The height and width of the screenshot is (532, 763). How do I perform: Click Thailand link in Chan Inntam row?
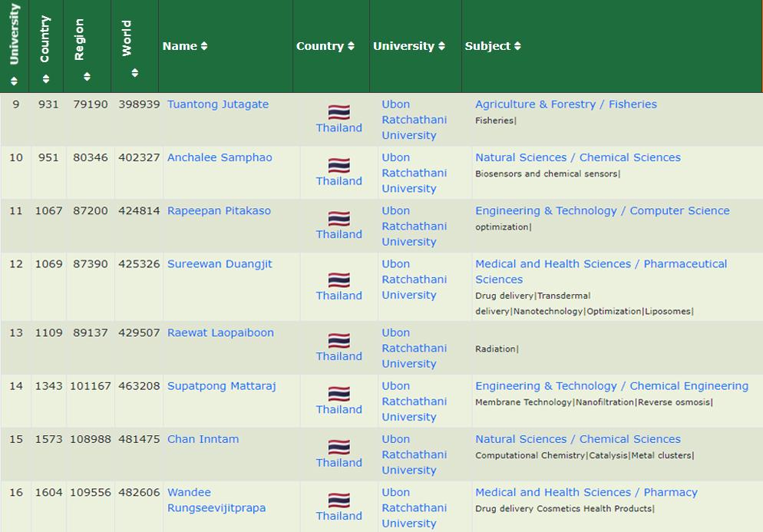coord(339,462)
